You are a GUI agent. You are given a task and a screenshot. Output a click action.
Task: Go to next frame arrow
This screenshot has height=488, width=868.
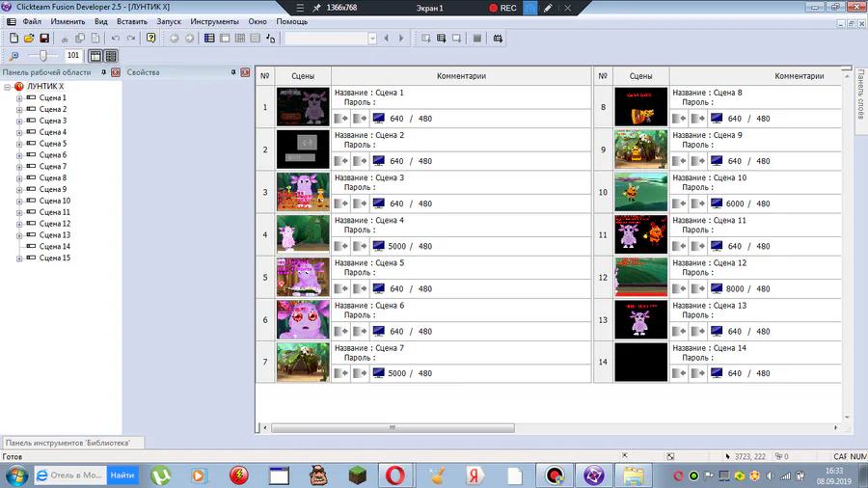(x=401, y=39)
